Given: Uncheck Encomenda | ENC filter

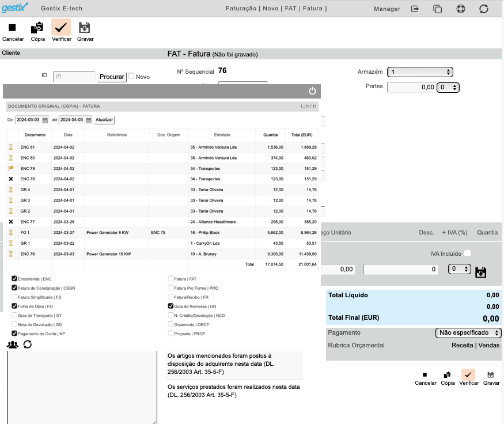Looking at the screenshot, I should [14, 278].
